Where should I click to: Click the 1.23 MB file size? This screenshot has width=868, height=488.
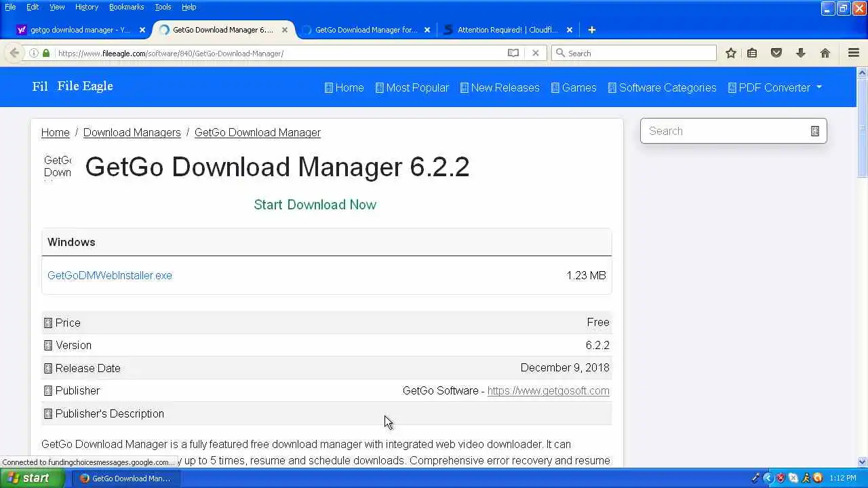point(586,275)
